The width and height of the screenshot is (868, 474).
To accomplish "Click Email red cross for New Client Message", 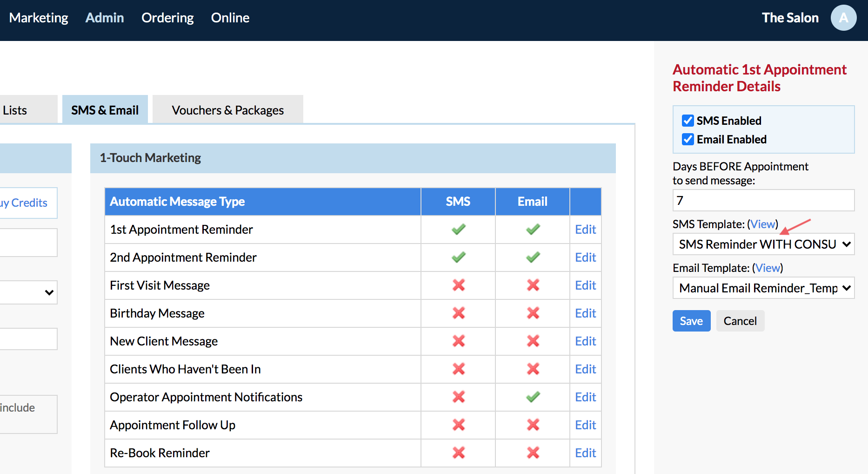I will (533, 341).
